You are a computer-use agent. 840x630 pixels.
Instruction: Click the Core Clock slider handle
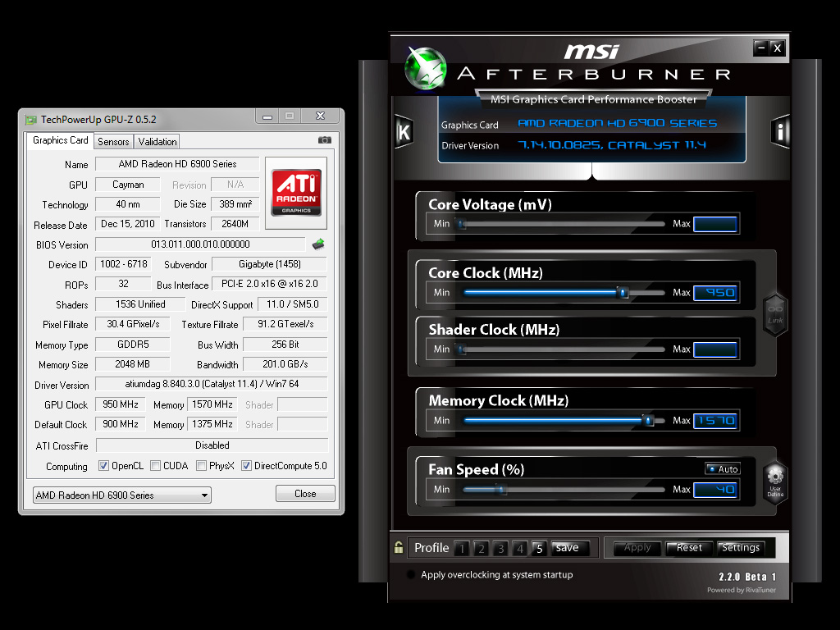point(622,293)
